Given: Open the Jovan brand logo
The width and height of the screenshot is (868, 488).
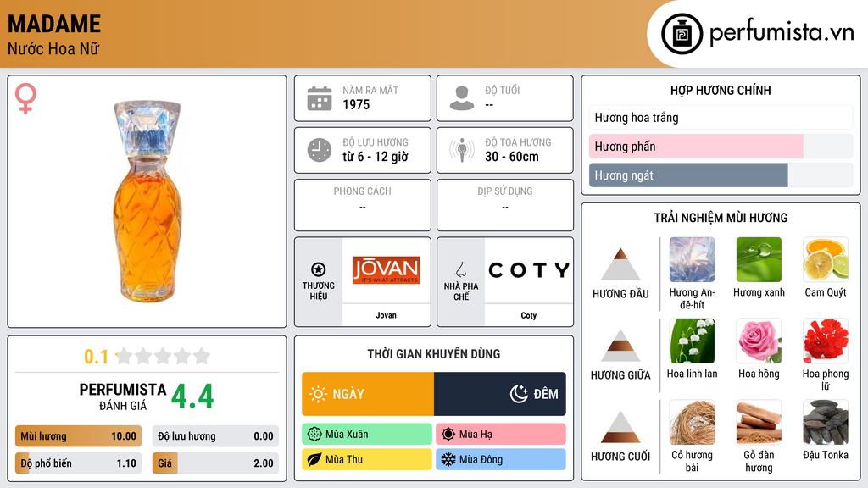Looking at the screenshot, I should 387,270.
